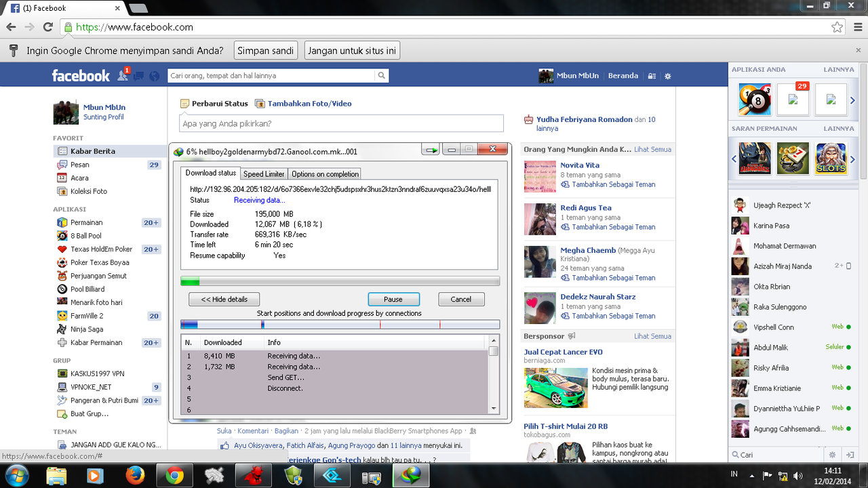This screenshot has height=488, width=868.
Task: Open Facebook friend requests icon
Action: (x=123, y=76)
